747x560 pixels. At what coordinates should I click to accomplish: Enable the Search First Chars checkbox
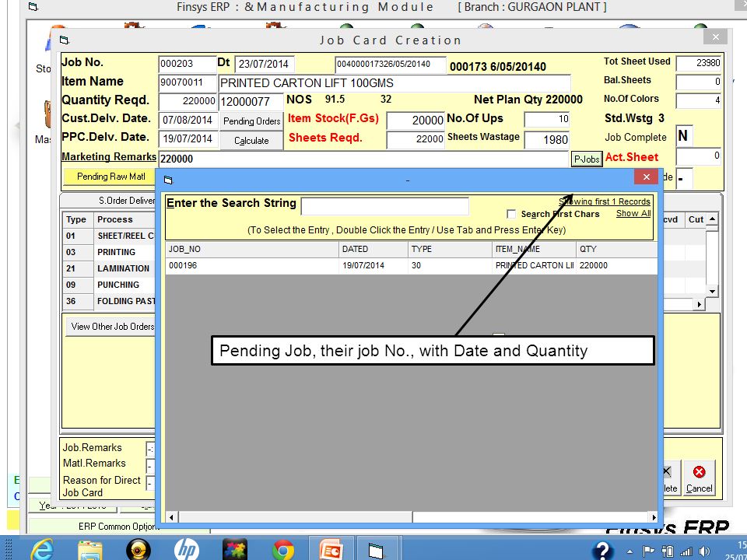pos(511,215)
